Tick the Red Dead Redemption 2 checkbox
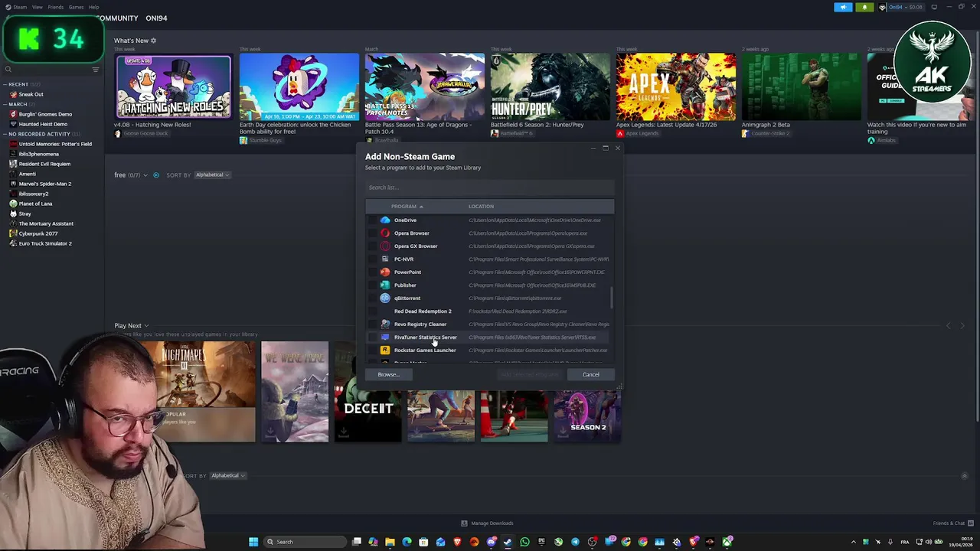 [373, 311]
